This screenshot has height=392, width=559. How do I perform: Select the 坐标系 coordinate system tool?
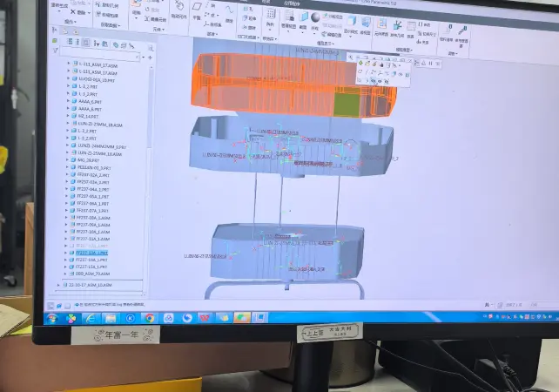212,24
